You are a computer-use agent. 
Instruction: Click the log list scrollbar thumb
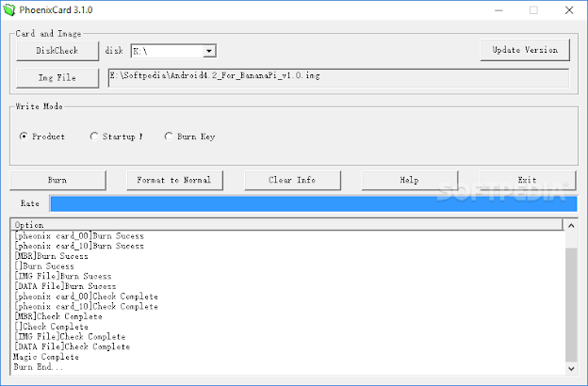click(x=571, y=304)
